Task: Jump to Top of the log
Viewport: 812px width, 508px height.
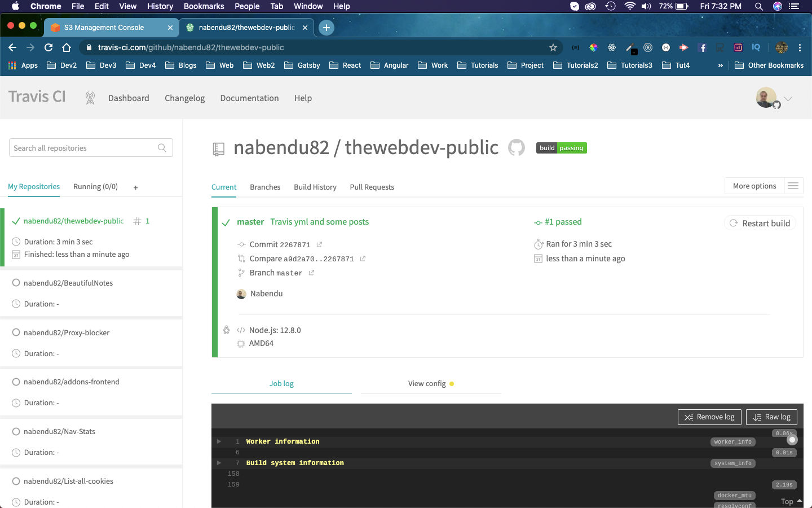Action: click(791, 501)
